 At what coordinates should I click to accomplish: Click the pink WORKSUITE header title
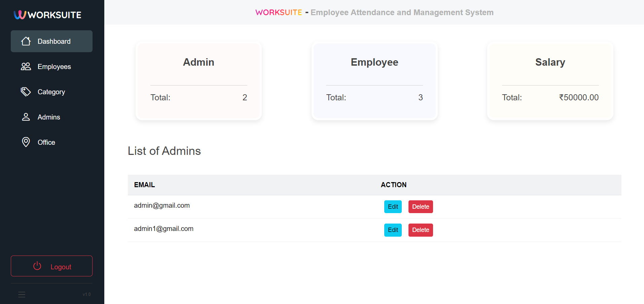(279, 12)
